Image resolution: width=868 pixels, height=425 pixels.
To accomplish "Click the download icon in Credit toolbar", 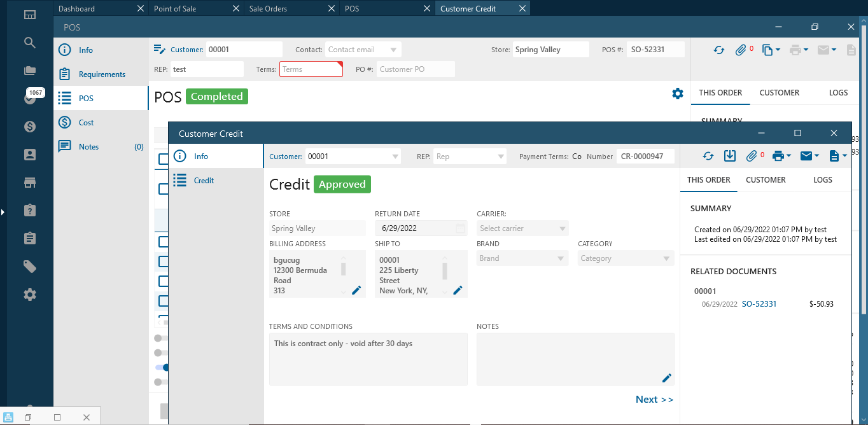I will point(730,156).
